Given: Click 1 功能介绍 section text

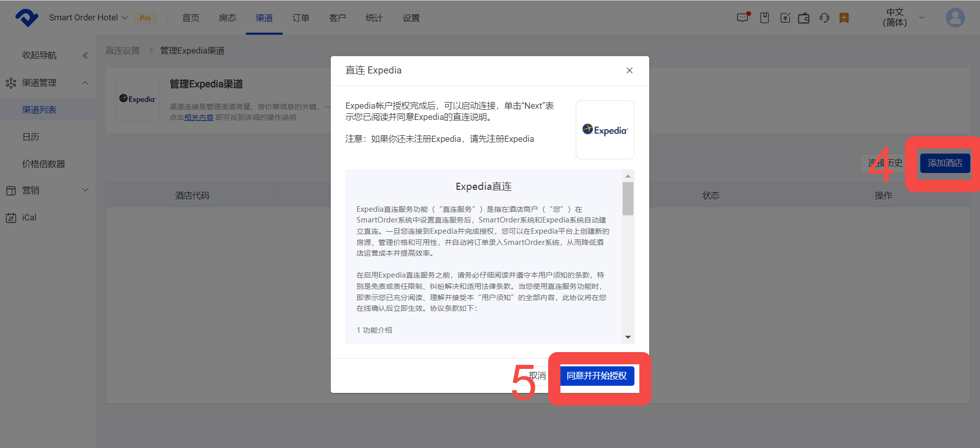Looking at the screenshot, I should click(x=374, y=330).
